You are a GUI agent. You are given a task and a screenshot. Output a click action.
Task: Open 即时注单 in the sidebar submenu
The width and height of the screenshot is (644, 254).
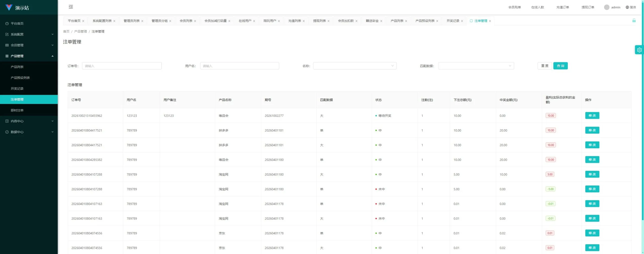click(29, 110)
